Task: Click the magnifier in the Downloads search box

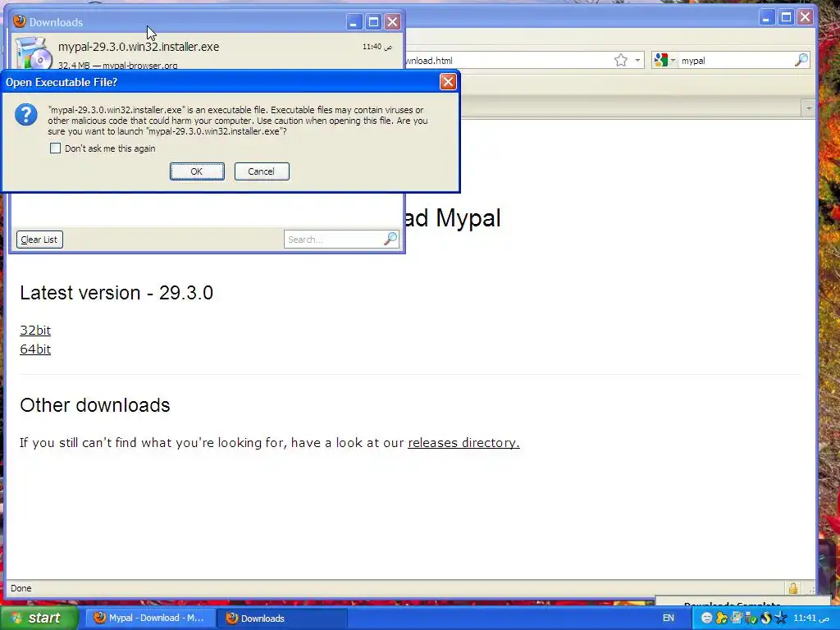Action: coord(390,239)
